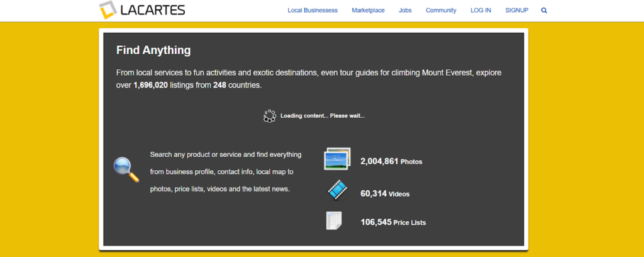Click the LACARTES wordmark text
This screenshot has width=644, height=257.
coord(153,10)
